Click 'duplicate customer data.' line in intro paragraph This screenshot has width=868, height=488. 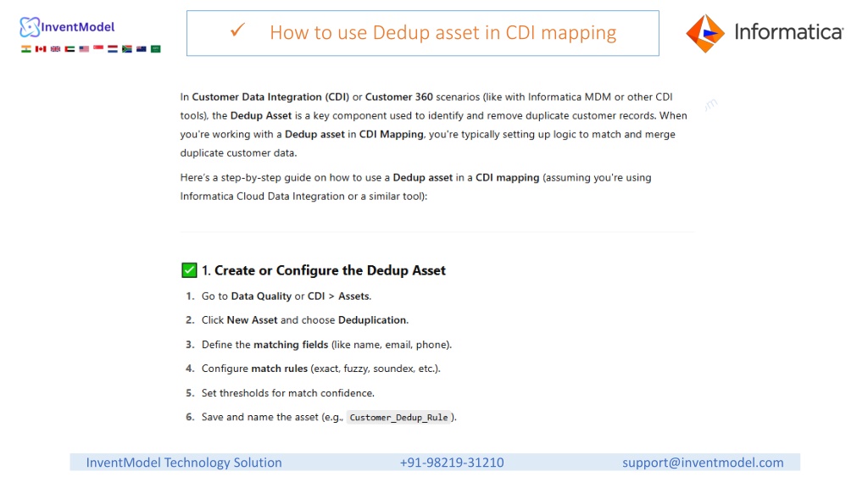pos(238,152)
